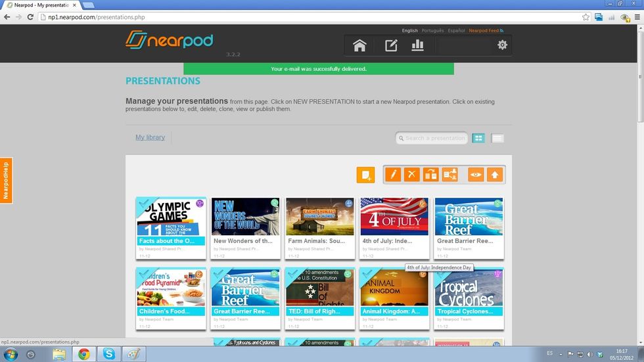Click the 'Tropical Cyclones...' title
Screen dimensions: 644x362
pos(465,311)
